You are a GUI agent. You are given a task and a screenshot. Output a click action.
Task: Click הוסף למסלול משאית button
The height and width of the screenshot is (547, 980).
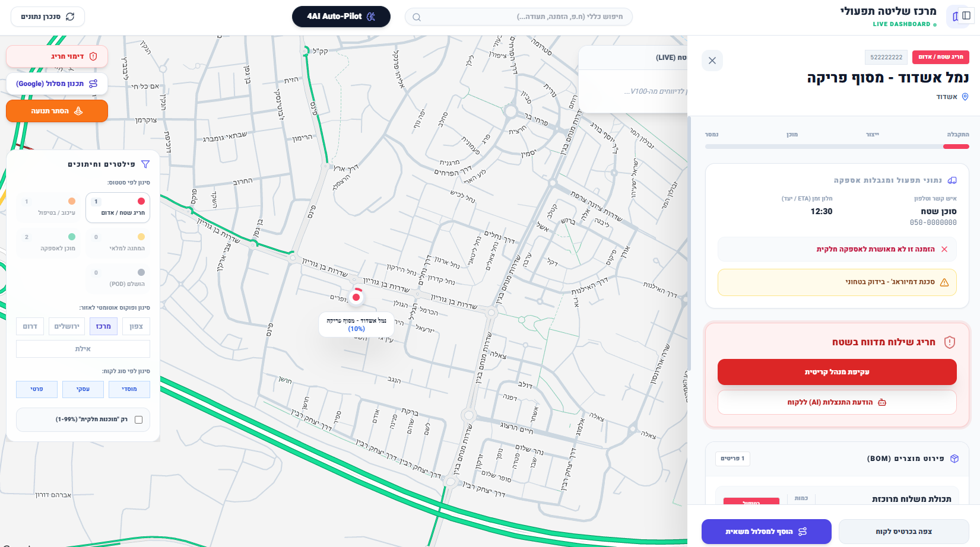(766, 532)
